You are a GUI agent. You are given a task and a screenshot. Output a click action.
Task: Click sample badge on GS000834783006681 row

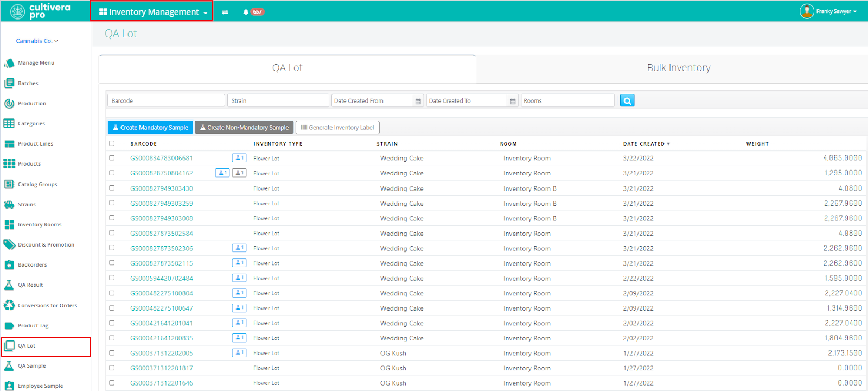239,158
